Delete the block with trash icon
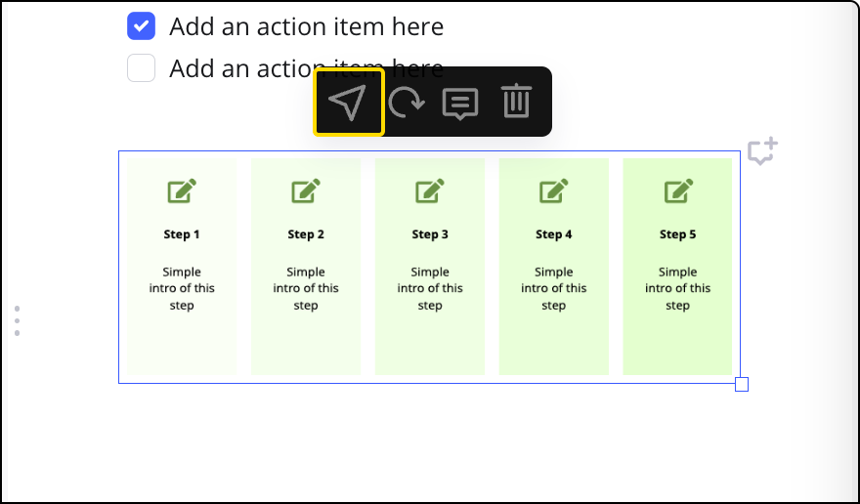 tap(516, 102)
